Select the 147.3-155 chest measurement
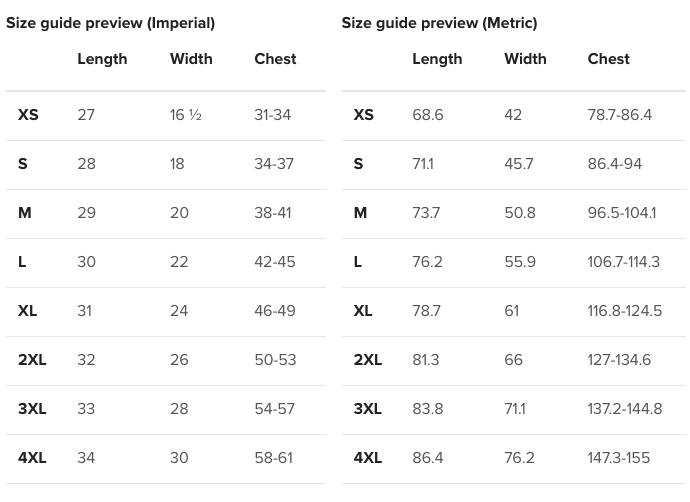This screenshot has height=502, width=690. tap(618, 458)
